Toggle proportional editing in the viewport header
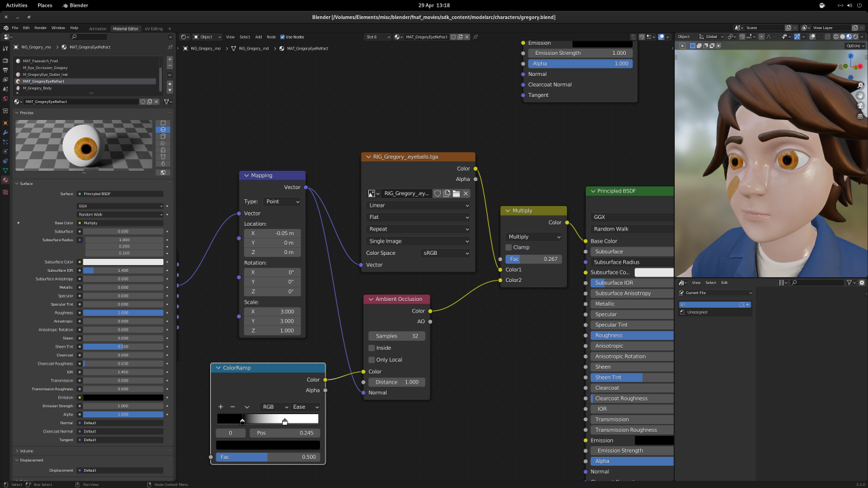 [762, 37]
